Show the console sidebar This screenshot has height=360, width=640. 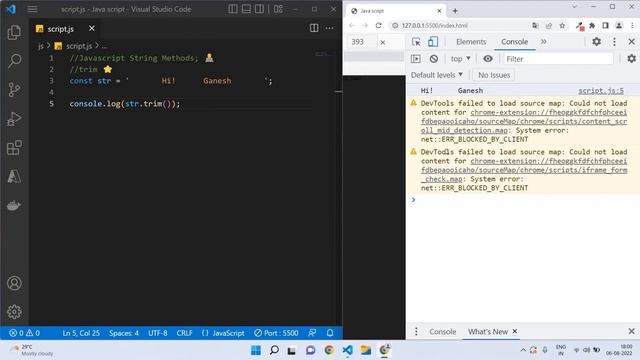click(x=416, y=59)
